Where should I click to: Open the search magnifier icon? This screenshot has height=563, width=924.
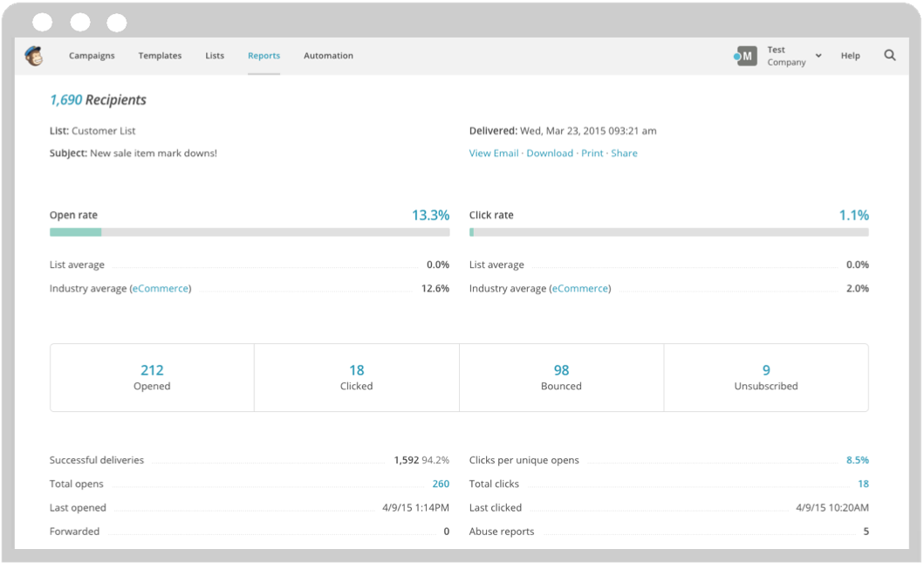tap(890, 55)
